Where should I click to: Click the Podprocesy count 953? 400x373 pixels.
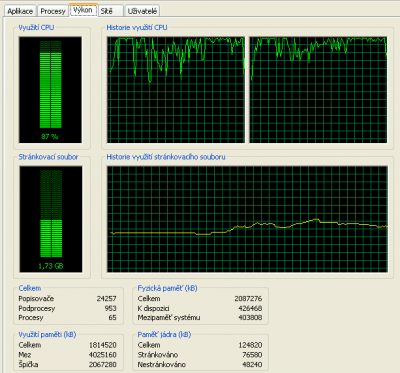110,308
